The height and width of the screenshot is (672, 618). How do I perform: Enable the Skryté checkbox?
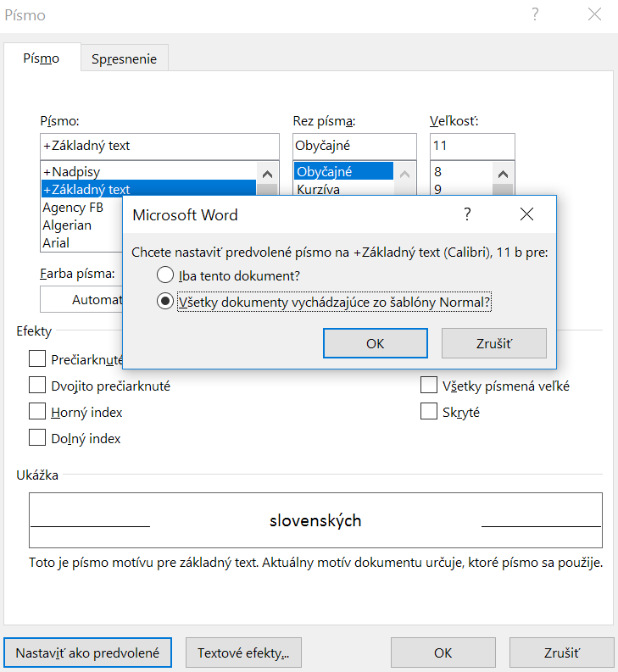coord(429,411)
